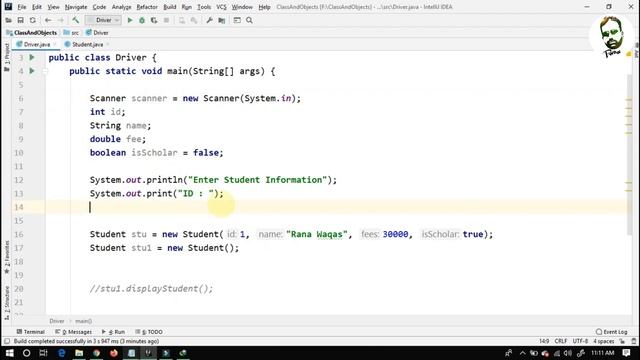Image resolution: width=640 pixels, height=360 pixels.
Task: Open the File menu
Action: [22, 7]
